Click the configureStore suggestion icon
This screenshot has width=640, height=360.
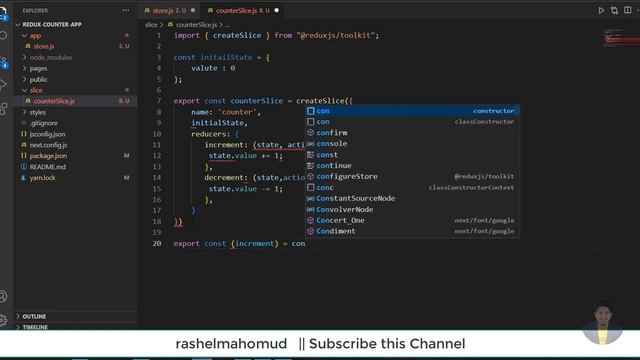coord(311,176)
